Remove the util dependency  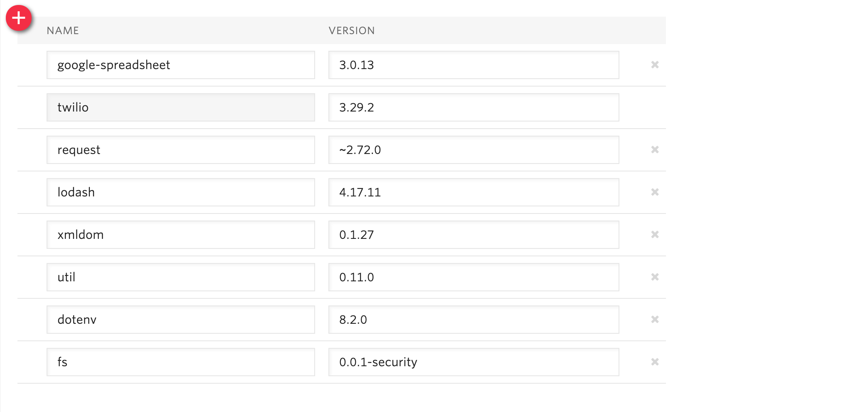(x=655, y=277)
